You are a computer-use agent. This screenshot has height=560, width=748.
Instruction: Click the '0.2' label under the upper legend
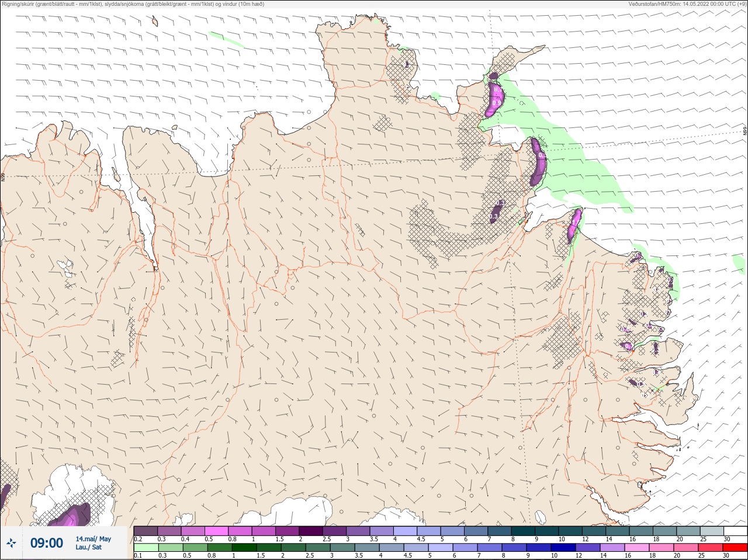(x=138, y=539)
